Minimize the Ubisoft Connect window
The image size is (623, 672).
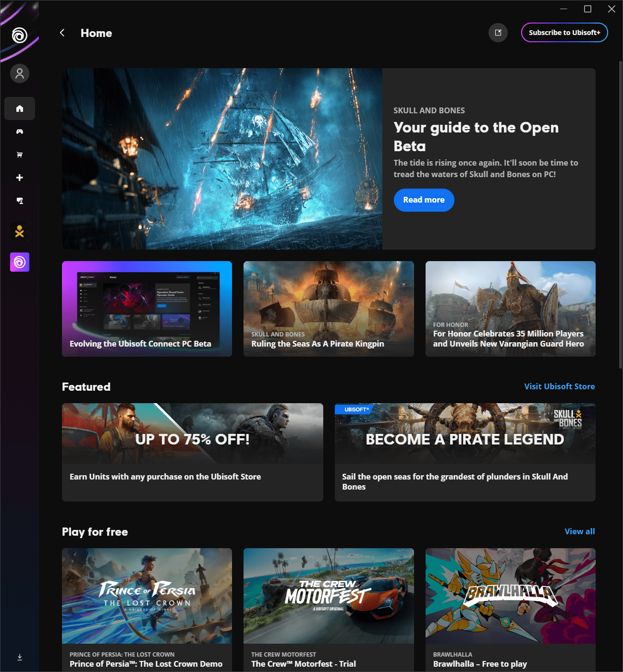564,9
